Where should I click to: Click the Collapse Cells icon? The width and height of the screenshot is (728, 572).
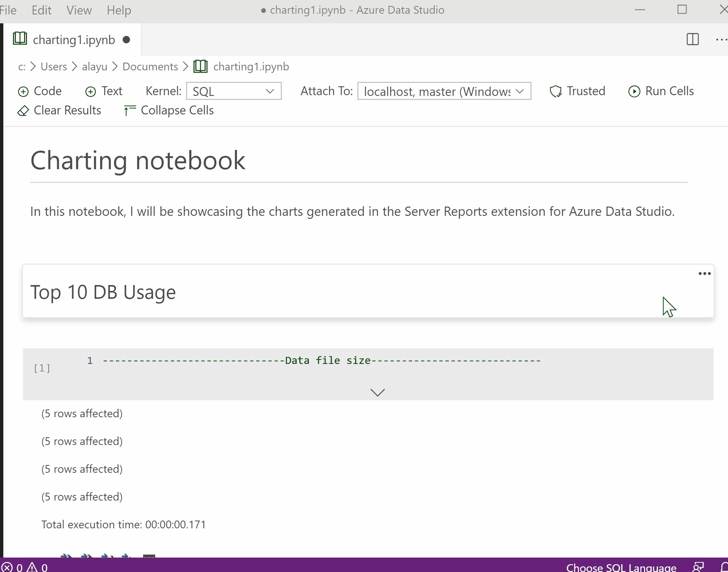coord(129,110)
